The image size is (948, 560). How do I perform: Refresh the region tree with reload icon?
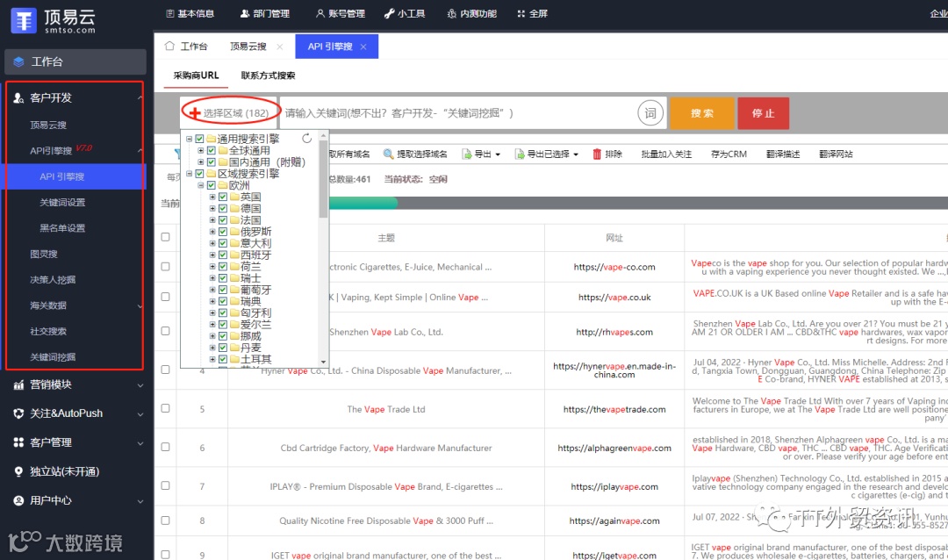[x=307, y=139]
